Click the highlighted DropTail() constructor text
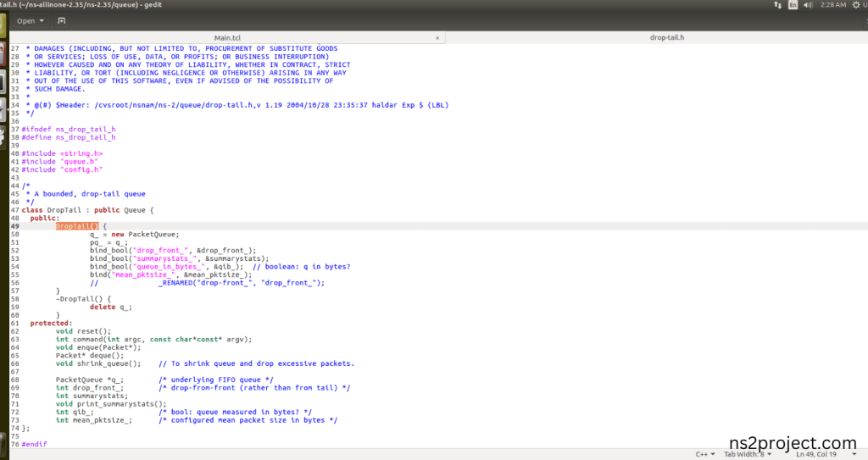868x460 pixels. pos(77,226)
